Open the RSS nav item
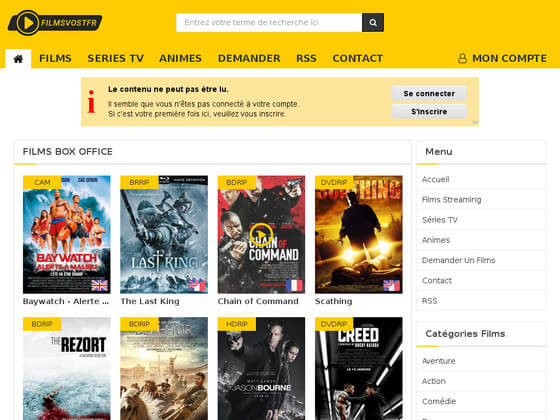 tap(306, 58)
